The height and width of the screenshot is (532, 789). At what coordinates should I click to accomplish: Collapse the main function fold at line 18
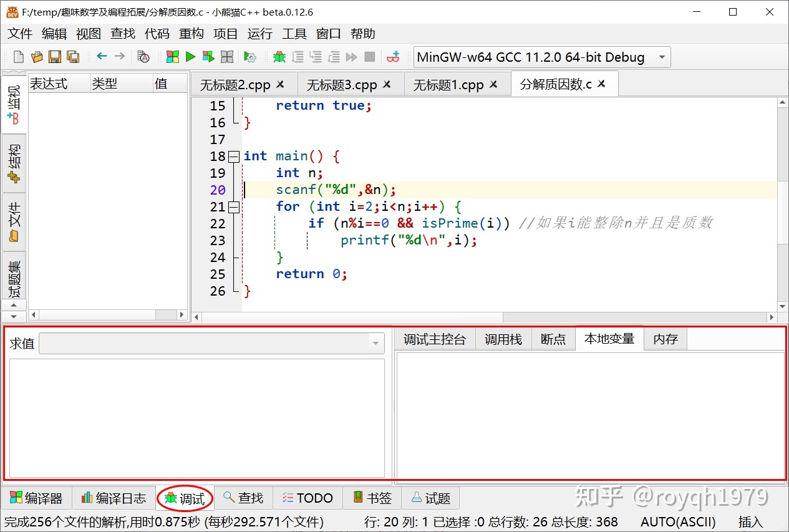coord(234,157)
